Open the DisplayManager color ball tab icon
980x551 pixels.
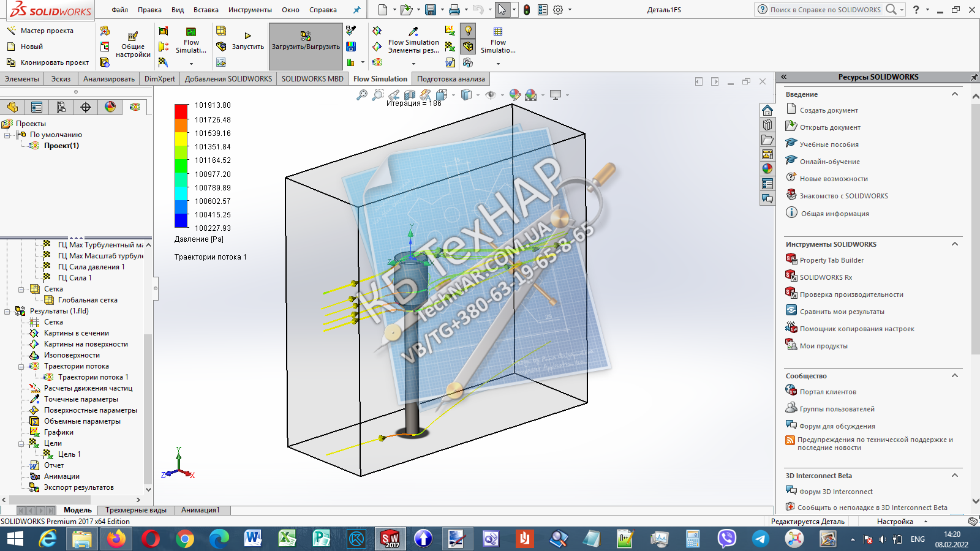110,107
